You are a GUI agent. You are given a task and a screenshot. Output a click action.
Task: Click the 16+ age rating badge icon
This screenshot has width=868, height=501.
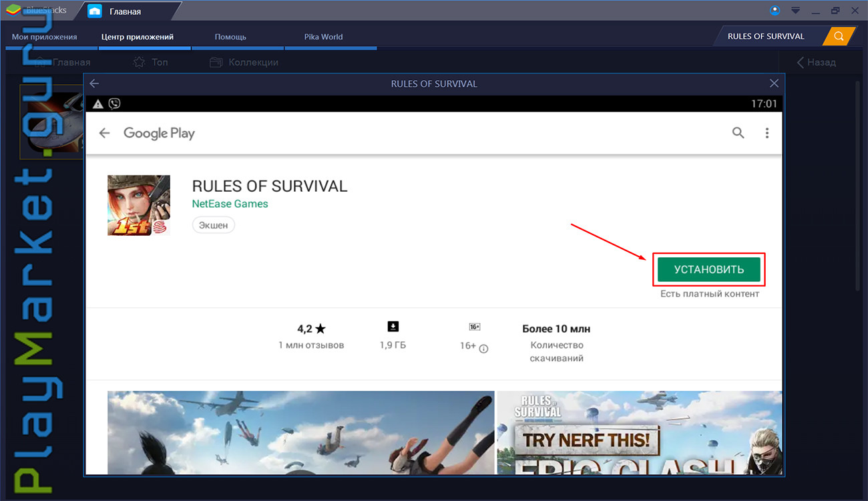(475, 327)
